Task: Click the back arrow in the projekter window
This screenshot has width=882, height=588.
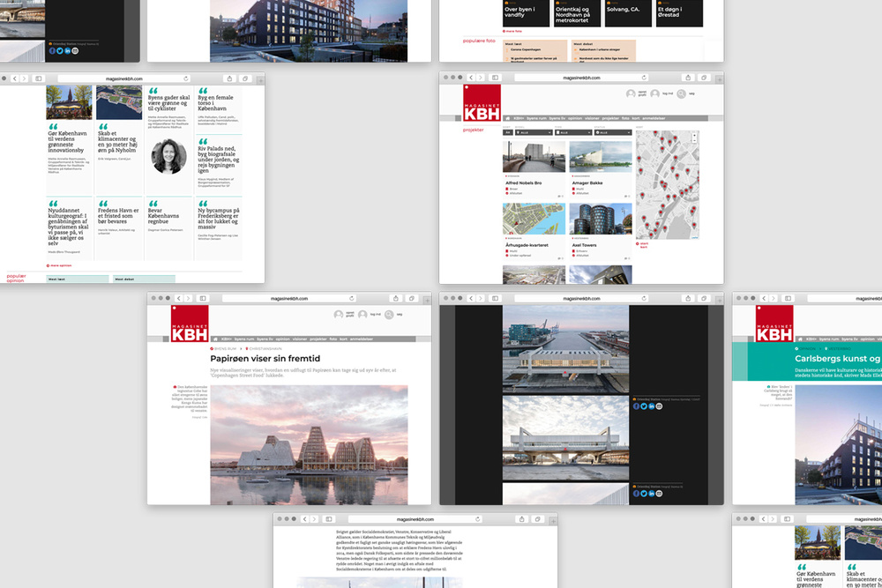Action: coord(471,78)
